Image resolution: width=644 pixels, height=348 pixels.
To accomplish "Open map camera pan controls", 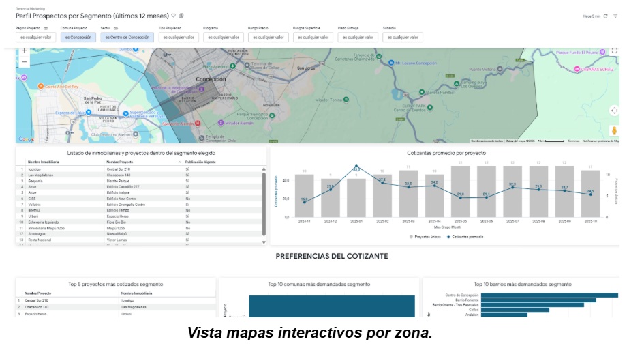I will point(614,111).
